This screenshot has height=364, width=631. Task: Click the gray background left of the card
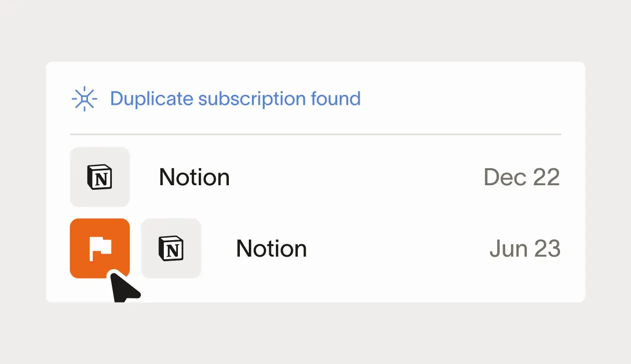pos(22,182)
